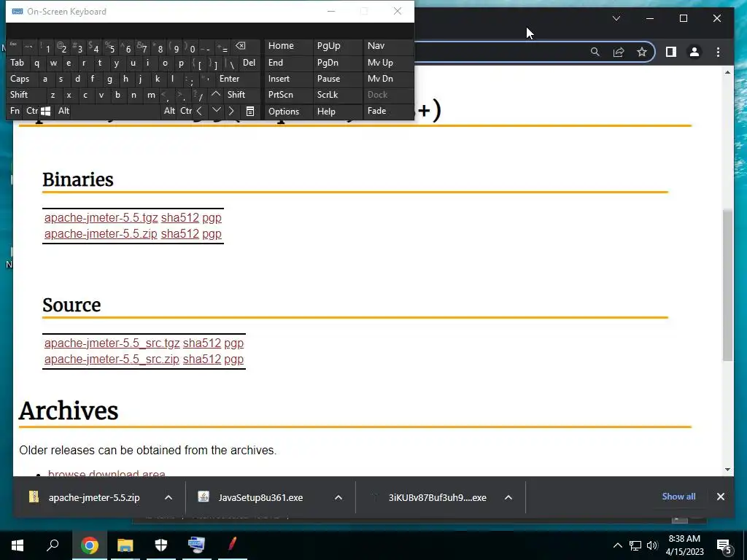Screen dimensions: 747x560
Task: Open notification center icon
Action: 724,547
